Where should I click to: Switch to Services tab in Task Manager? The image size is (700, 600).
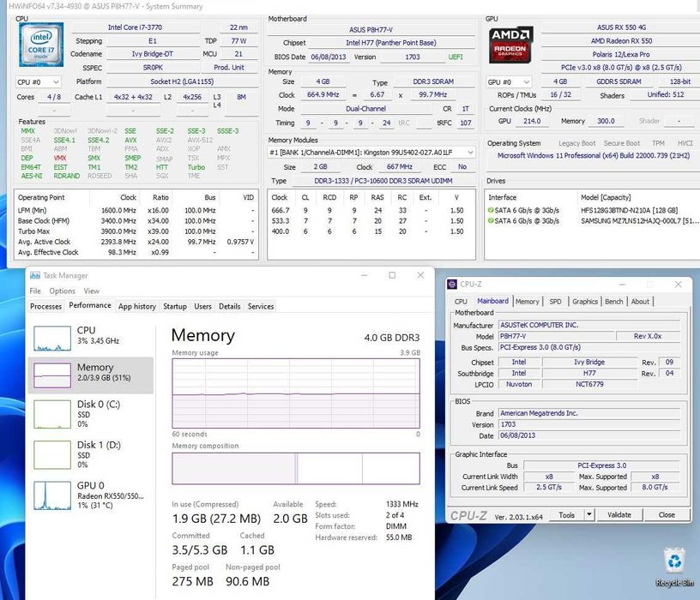[261, 307]
